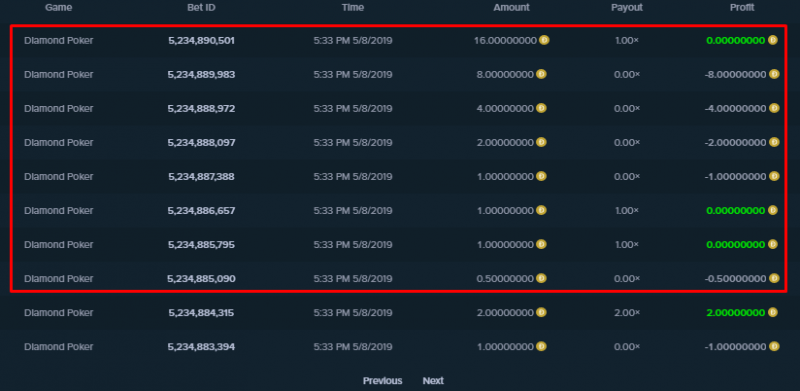Viewport: 800px width, 391px height.
Task: Click coin icon beside profit -0.50000000
Action: pyautogui.click(x=774, y=278)
